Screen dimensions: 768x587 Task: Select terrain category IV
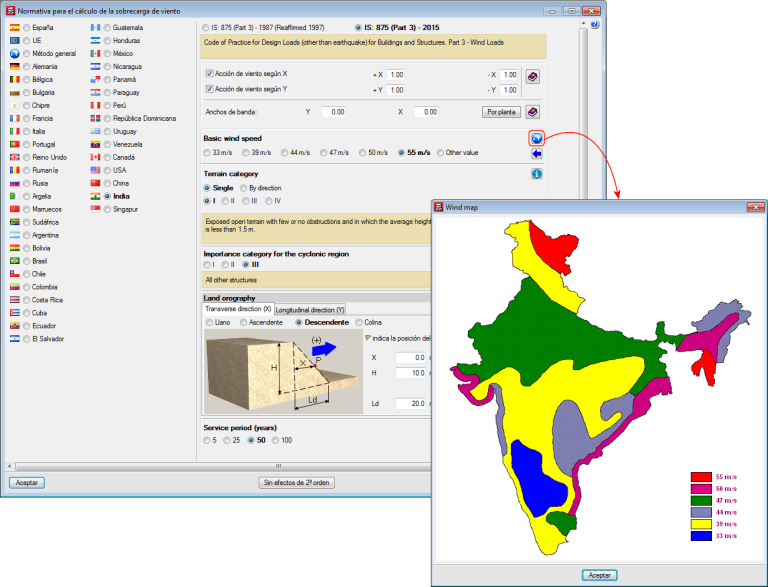(x=268, y=201)
